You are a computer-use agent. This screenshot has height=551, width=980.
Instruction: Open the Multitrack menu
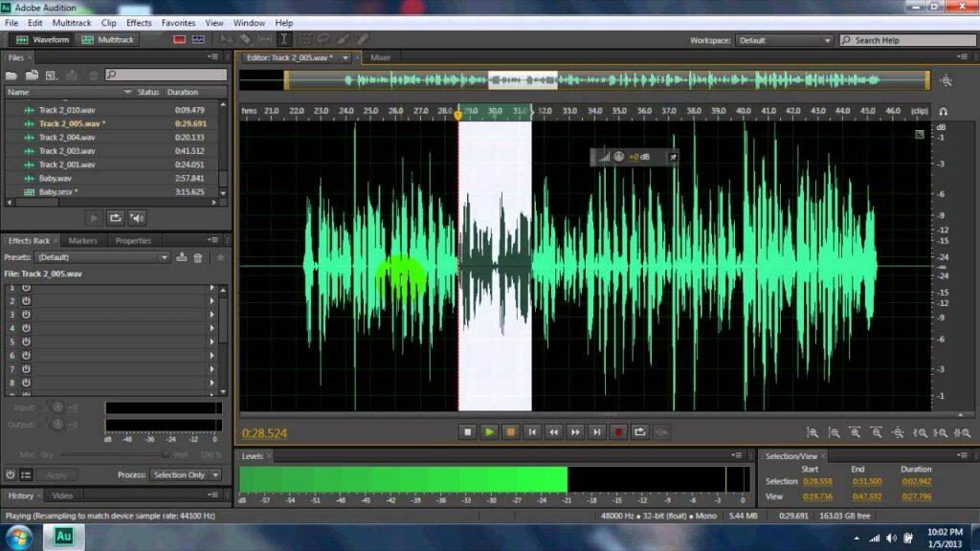71,23
